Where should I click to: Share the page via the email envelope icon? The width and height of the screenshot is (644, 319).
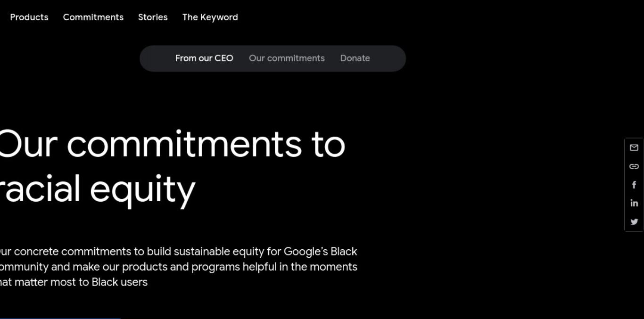tap(634, 147)
